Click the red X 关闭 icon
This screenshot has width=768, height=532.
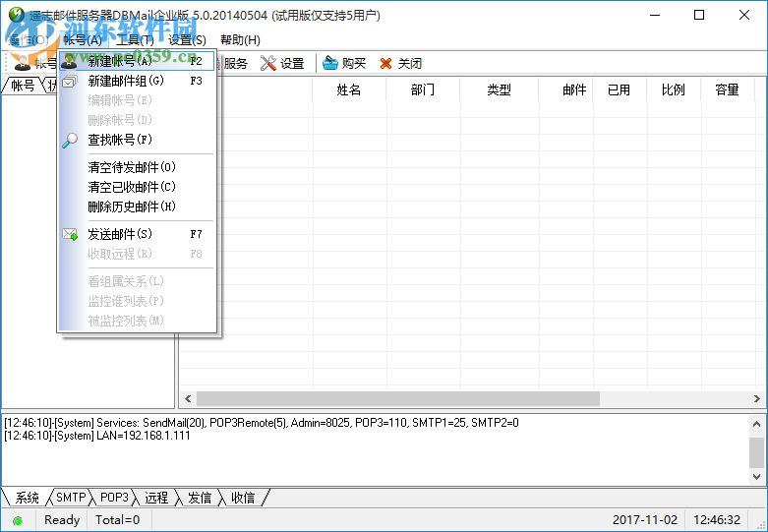click(385, 63)
